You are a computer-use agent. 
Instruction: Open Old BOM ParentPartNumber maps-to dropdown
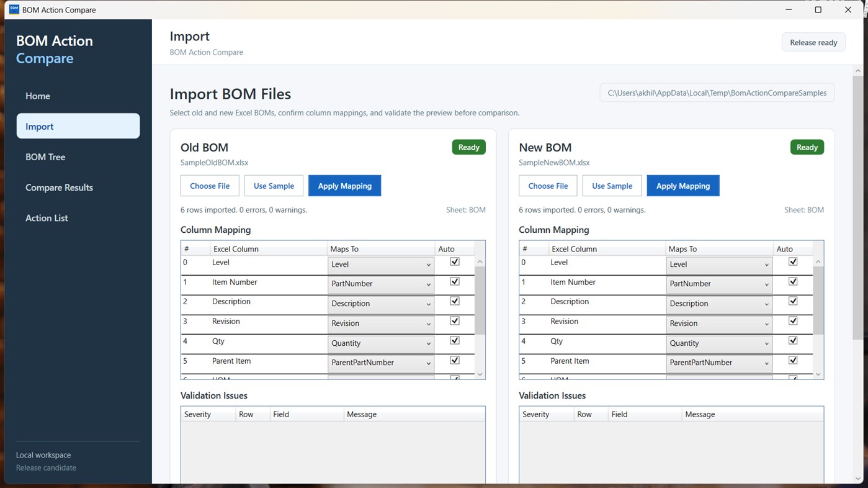pyautogui.click(x=381, y=363)
